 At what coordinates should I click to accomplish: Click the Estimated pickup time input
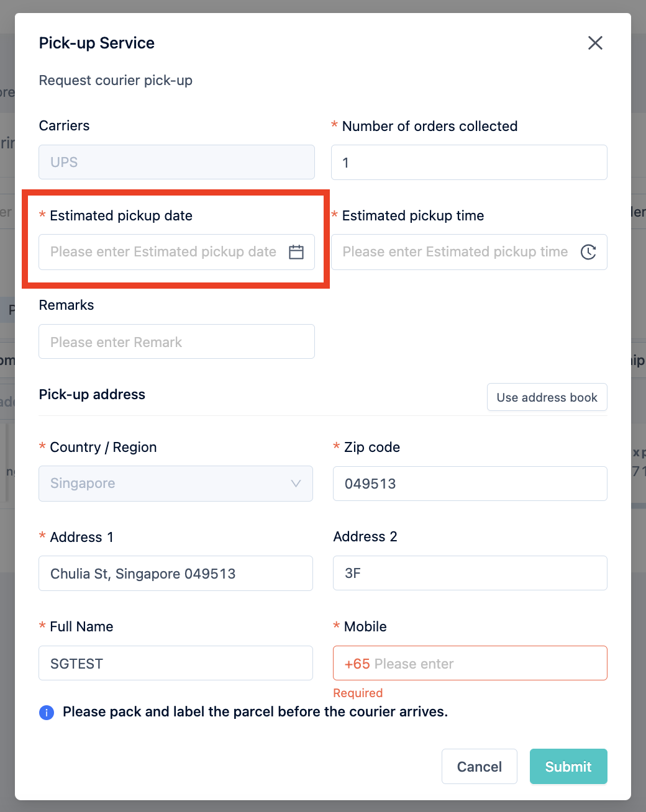pyautogui.click(x=453, y=252)
